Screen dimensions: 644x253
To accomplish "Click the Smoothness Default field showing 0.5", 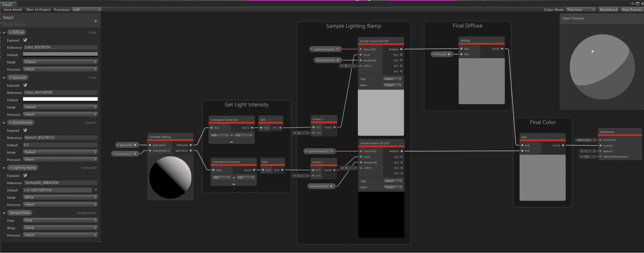I will click(60, 145).
